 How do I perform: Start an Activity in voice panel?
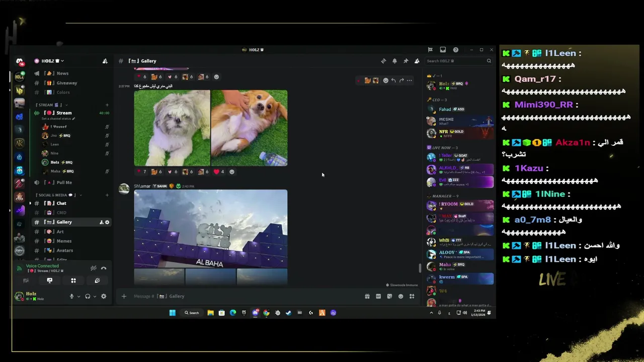point(73,281)
